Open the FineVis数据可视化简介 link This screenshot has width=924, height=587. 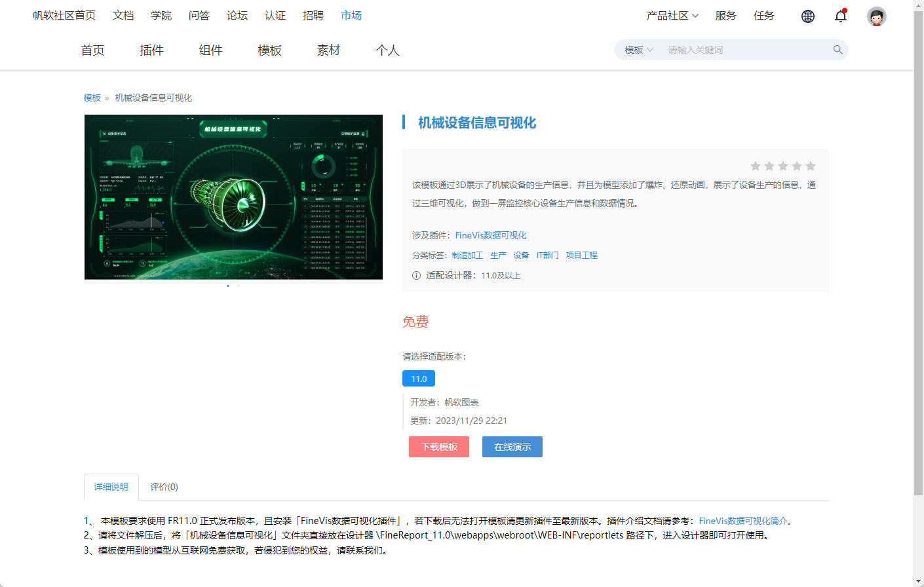click(743, 521)
